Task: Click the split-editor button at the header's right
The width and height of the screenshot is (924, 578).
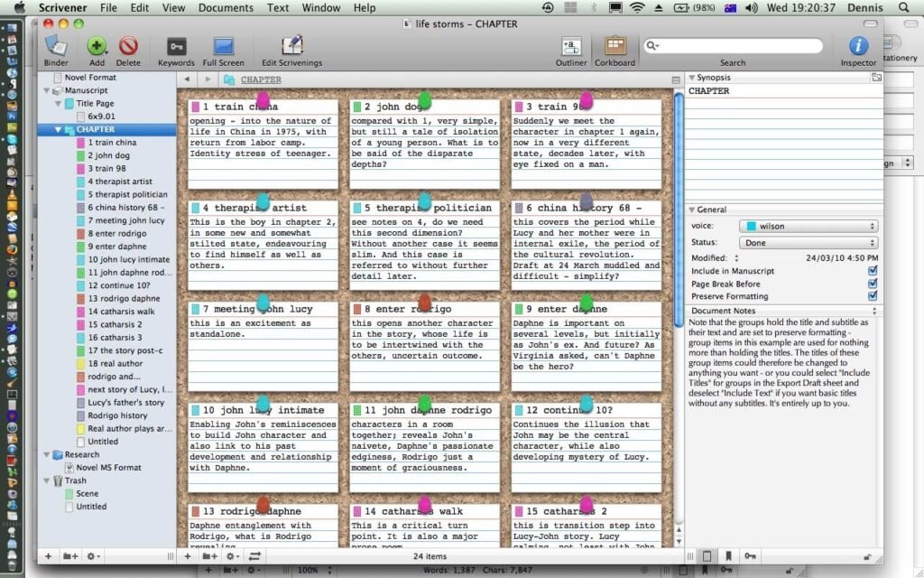Action: click(676, 79)
